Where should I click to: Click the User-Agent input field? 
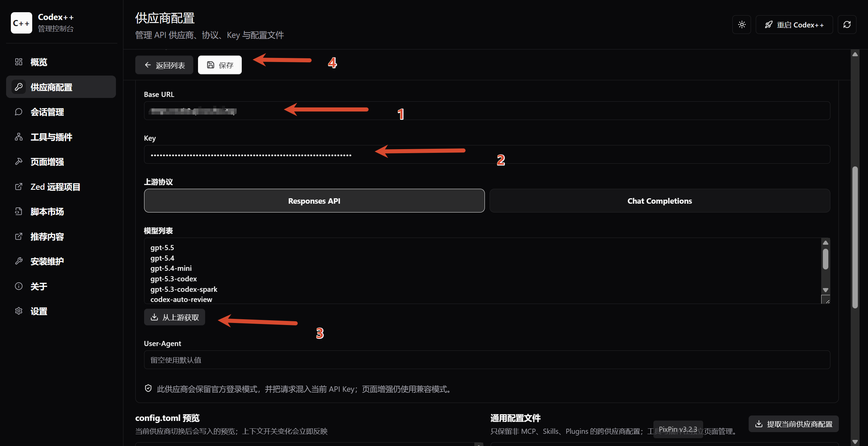[487, 360]
